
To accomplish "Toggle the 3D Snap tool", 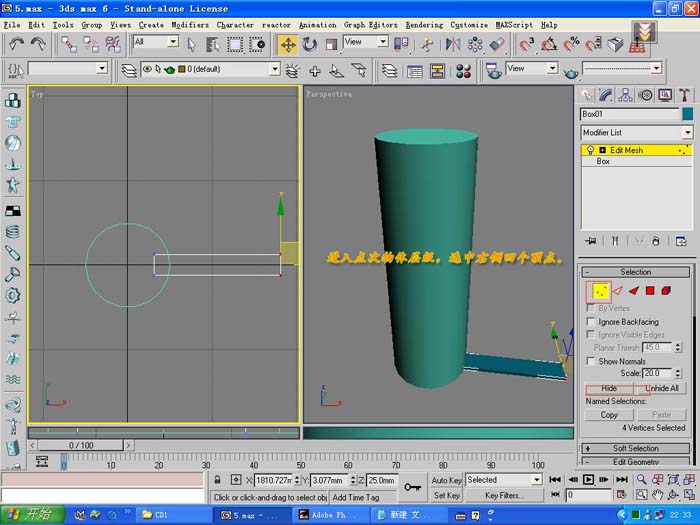I will pos(526,45).
